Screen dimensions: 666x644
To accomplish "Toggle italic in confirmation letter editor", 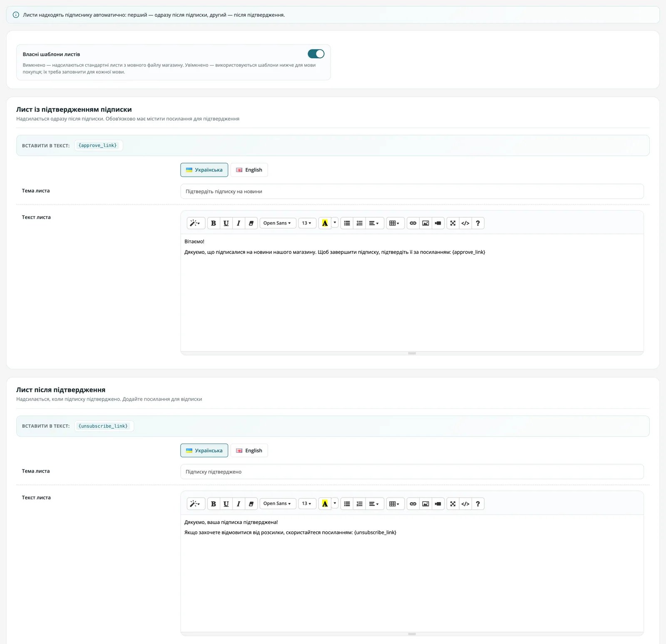I will [239, 223].
